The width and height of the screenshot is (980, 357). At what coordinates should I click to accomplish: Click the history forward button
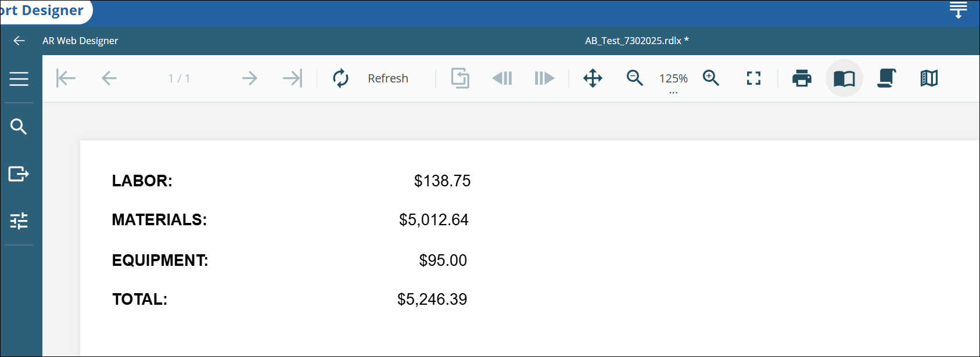[x=544, y=78]
